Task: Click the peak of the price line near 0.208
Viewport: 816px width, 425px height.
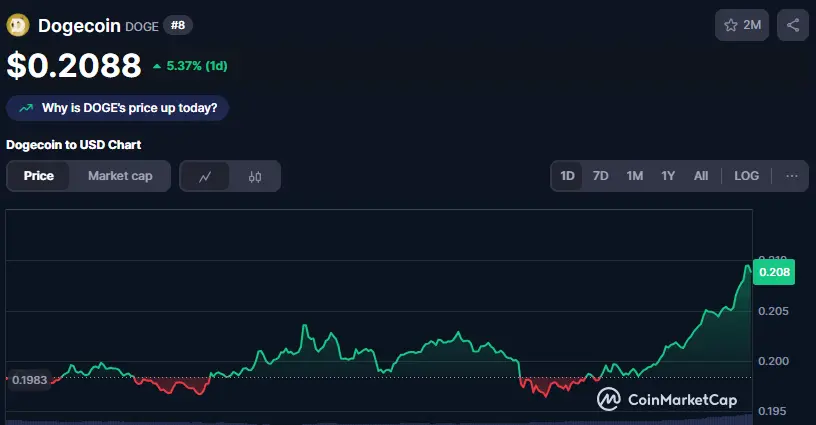Action: pyautogui.click(x=748, y=266)
